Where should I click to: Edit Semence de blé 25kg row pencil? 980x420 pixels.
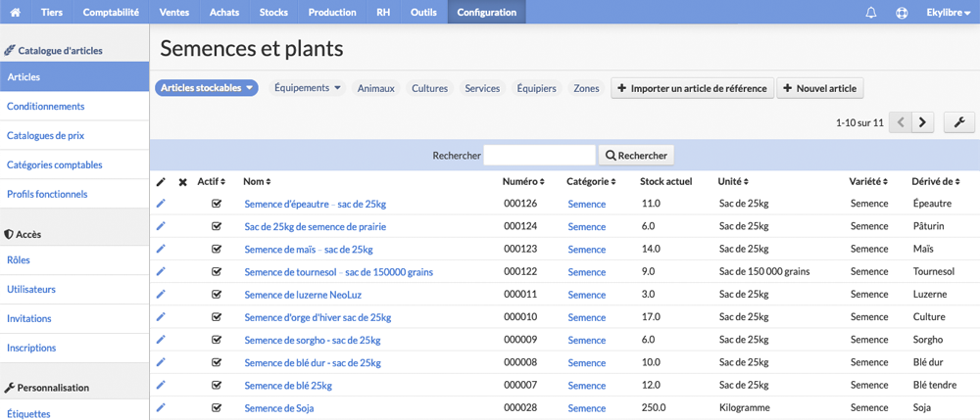(x=161, y=385)
